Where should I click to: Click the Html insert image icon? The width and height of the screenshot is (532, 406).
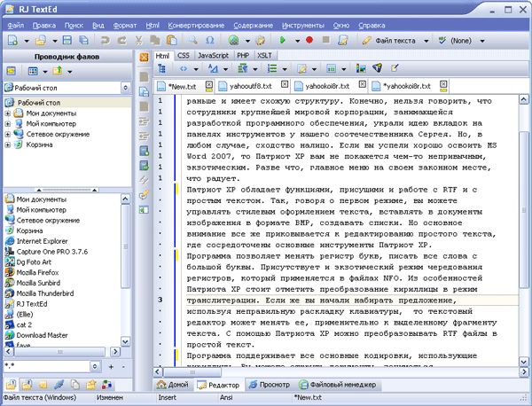(361, 68)
